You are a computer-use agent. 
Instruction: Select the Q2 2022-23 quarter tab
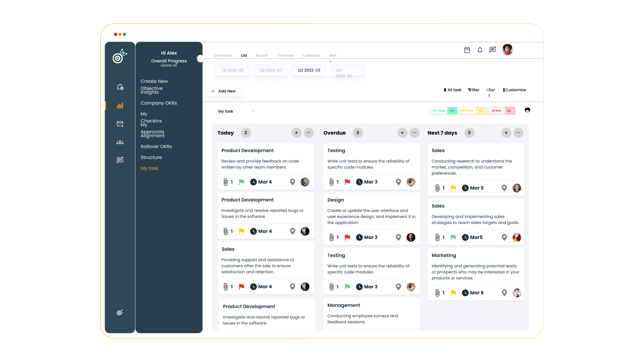[x=270, y=70]
